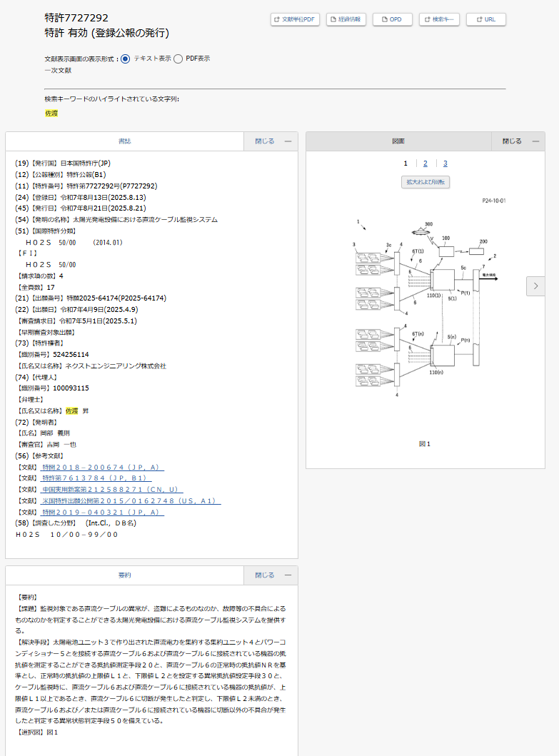
Task: Open the OPD button
Action: point(392,19)
